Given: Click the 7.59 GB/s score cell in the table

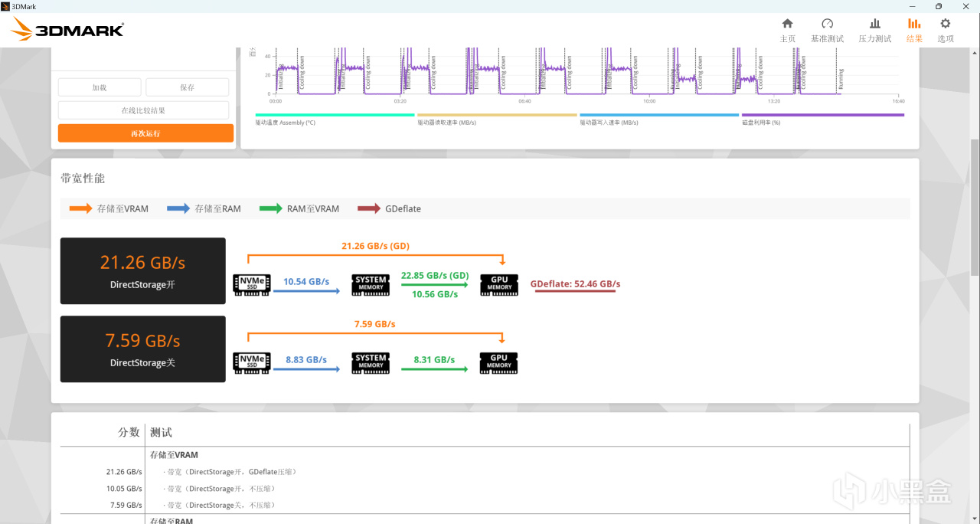Looking at the screenshot, I should pyautogui.click(x=126, y=506).
